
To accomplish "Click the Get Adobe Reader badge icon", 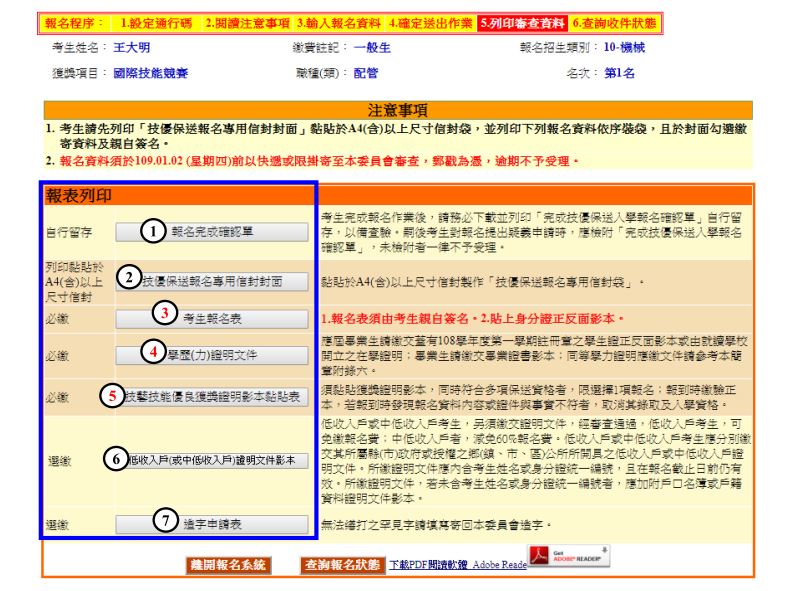I will click(x=569, y=556).
